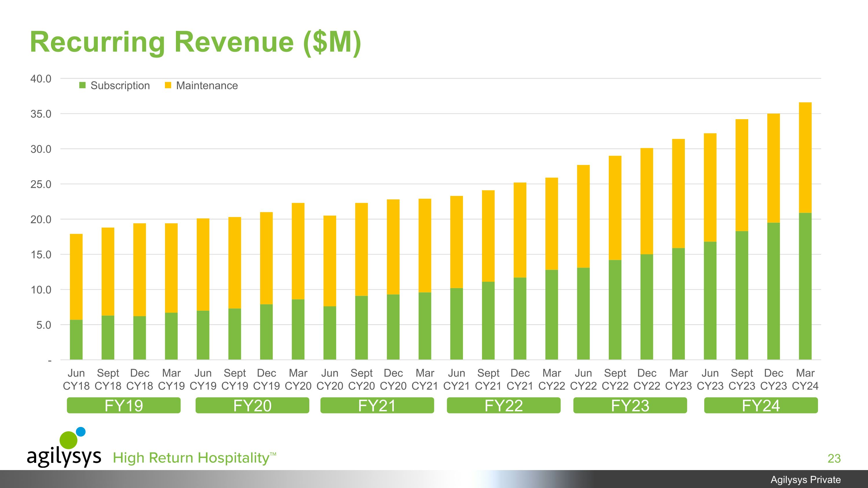Click the Mar CY19 axis label
Screen dimensions: 868x488
171,379
